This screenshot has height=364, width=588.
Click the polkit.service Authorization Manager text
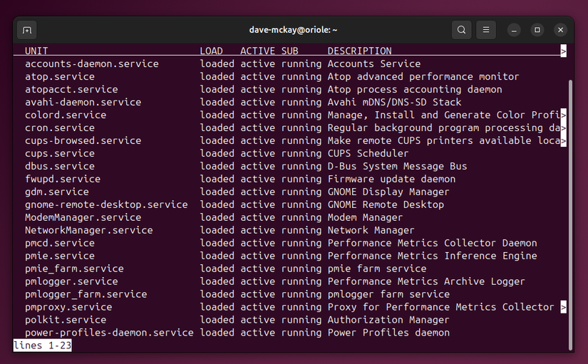[x=388, y=320]
